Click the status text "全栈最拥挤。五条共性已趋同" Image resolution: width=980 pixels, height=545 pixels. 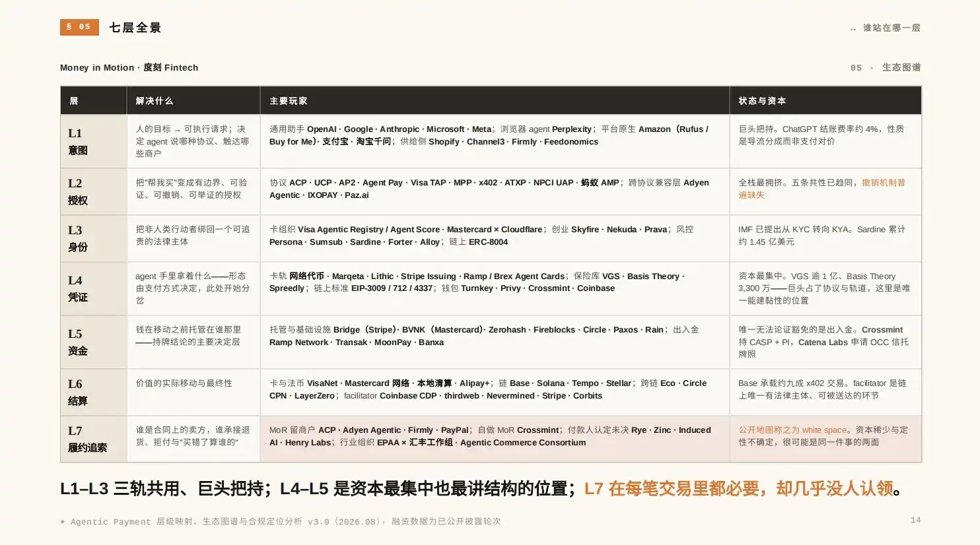[x=797, y=183]
